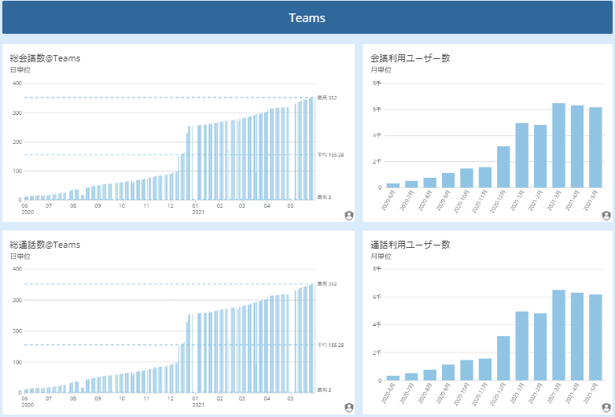Click user icon on 総会議数@Teams chart
Viewport: 615px width, 417px height.
[x=348, y=215]
